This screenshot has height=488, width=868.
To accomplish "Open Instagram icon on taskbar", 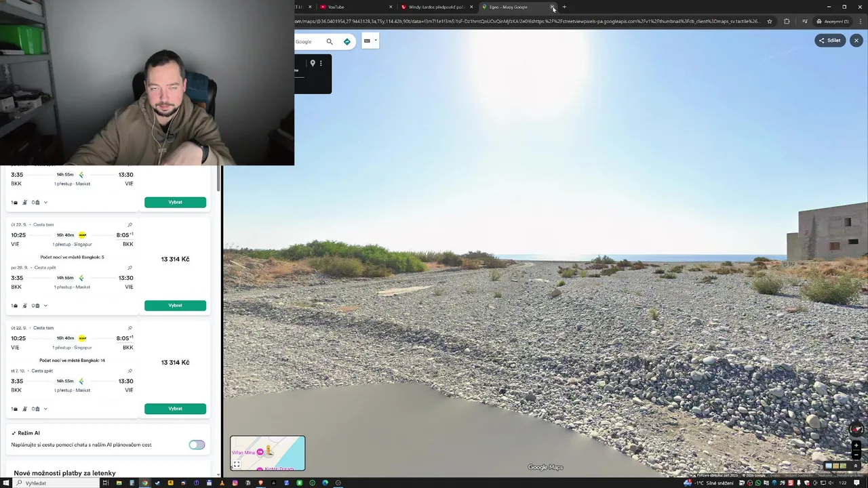I will [235, 483].
